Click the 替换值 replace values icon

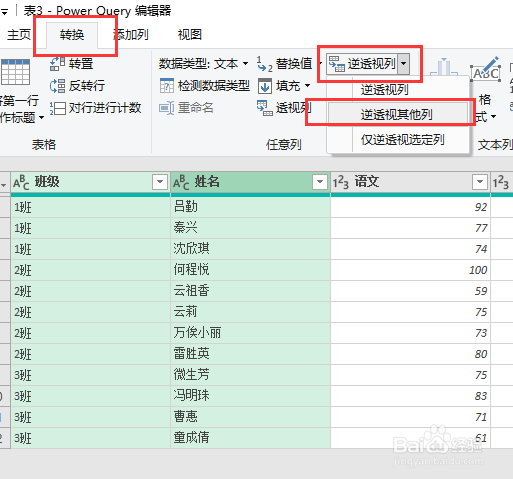[x=265, y=64]
